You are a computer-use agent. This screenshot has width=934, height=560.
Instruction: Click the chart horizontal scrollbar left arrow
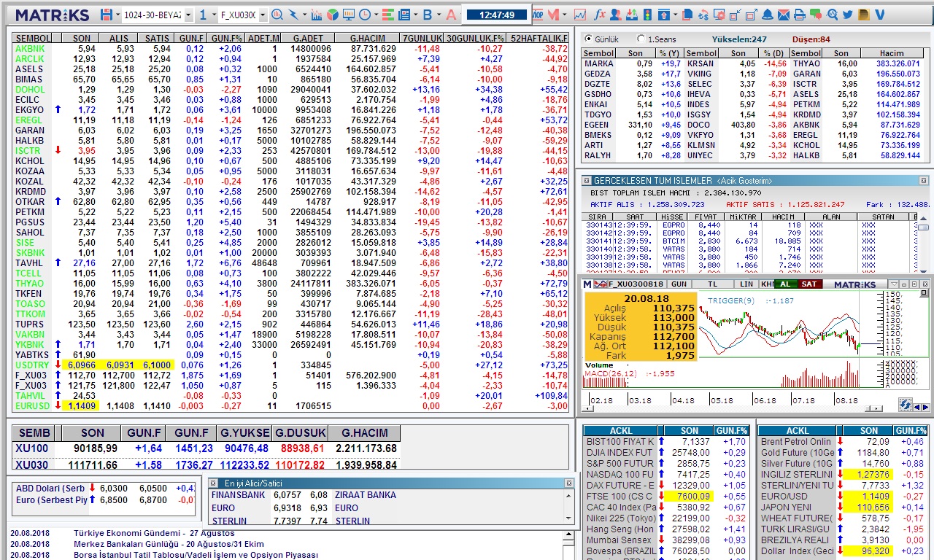tap(587, 408)
